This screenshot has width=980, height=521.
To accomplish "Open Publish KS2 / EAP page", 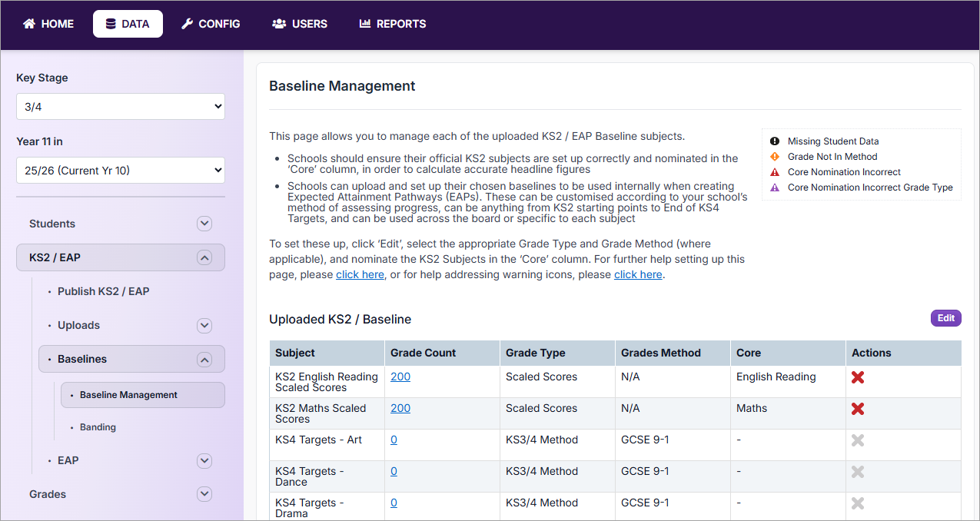I will tap(103, 291).
